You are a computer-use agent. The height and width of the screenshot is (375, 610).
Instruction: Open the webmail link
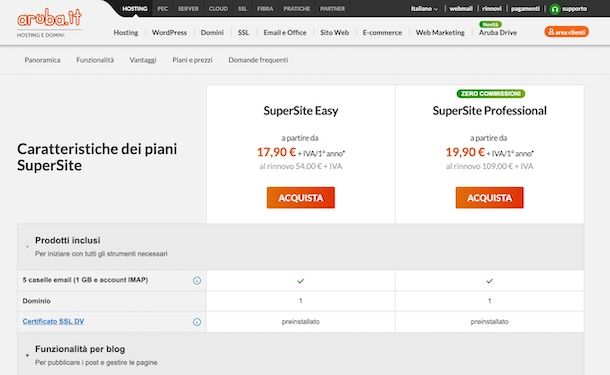pos(461,9)
